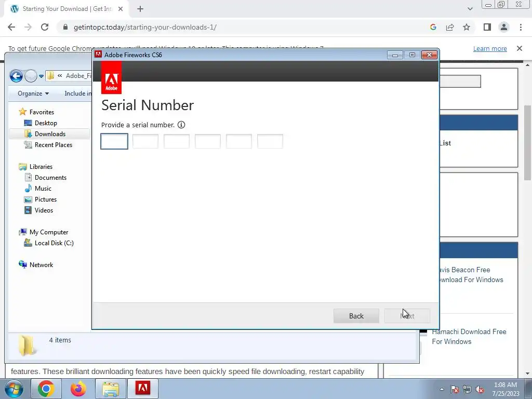This screenshot has width=532, height=399.
Task: Focus the first serial number box
Action: coord(114,141)
